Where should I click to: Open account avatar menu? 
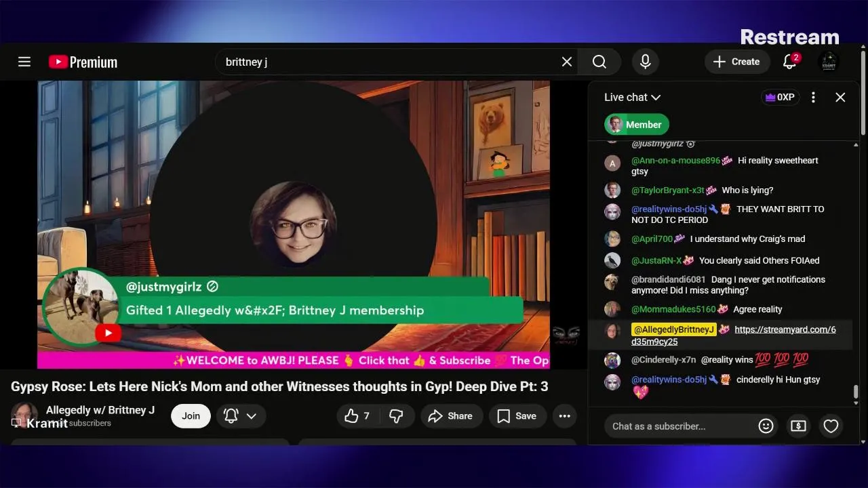click(828, 62)
